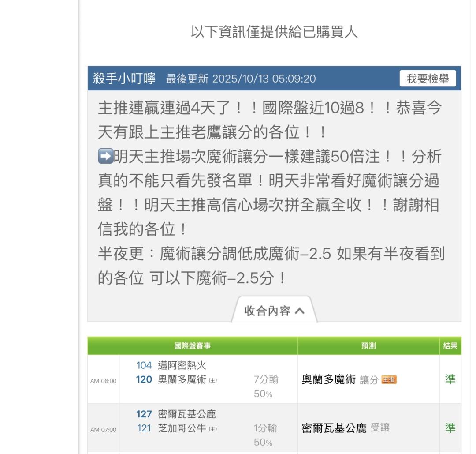Click the right-arrow emoji before 明天主推

tap(106, 156)
